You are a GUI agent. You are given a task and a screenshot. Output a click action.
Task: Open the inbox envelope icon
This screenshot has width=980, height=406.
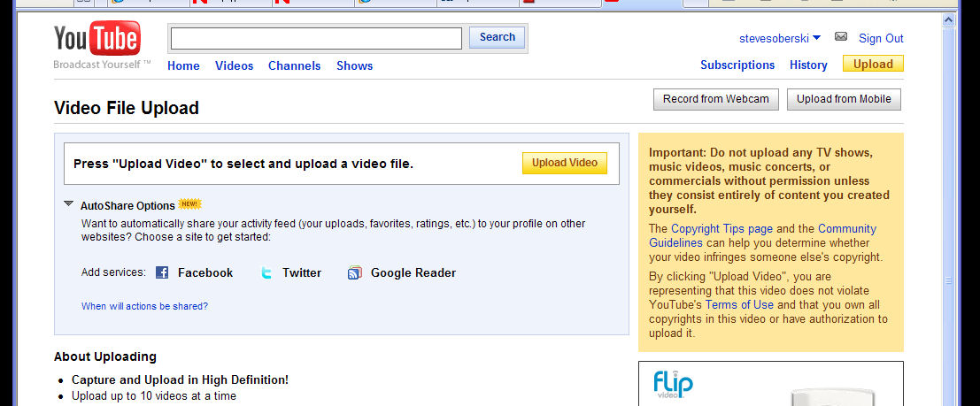pyautogui.click(x=841, y=37)
